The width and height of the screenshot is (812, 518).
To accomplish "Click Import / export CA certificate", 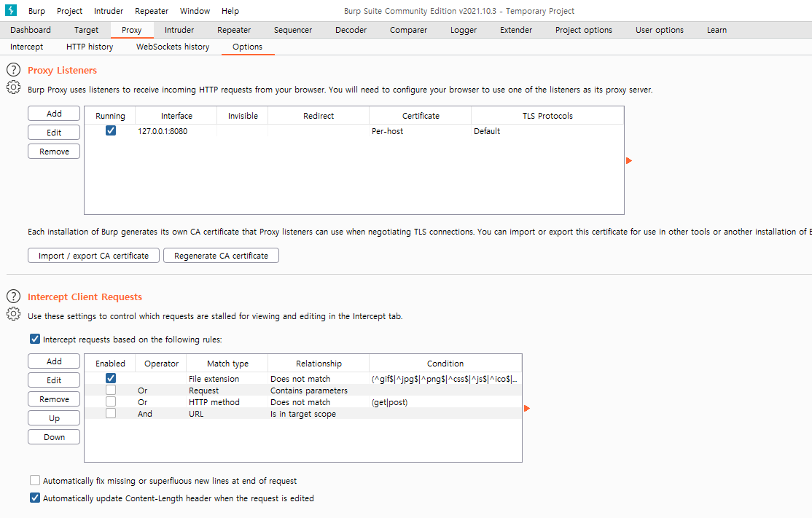I will pyautogui.click(x=94, y=256).
